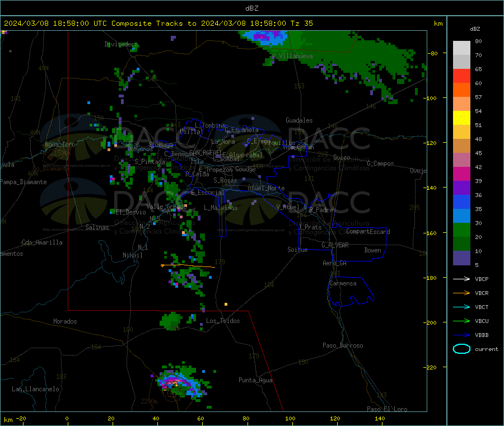
Task: Click the 'Morados' map label
Action: tap(65, 321)
